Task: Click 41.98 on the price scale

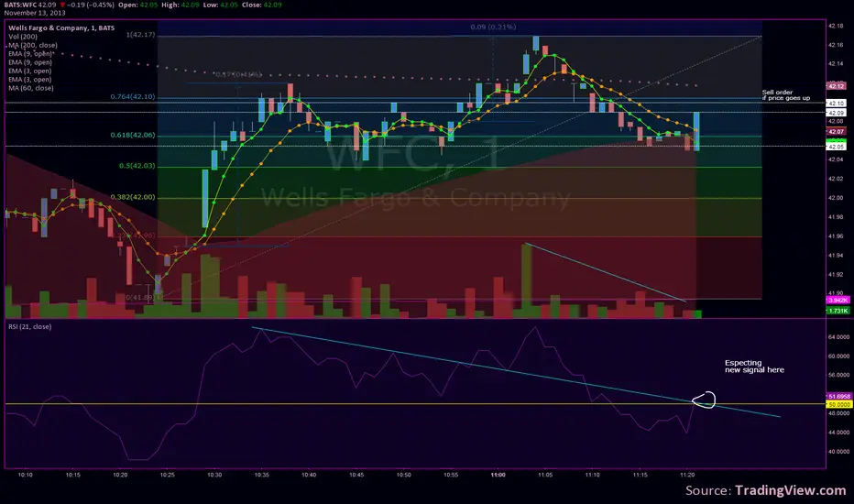Action: point(836,217)
